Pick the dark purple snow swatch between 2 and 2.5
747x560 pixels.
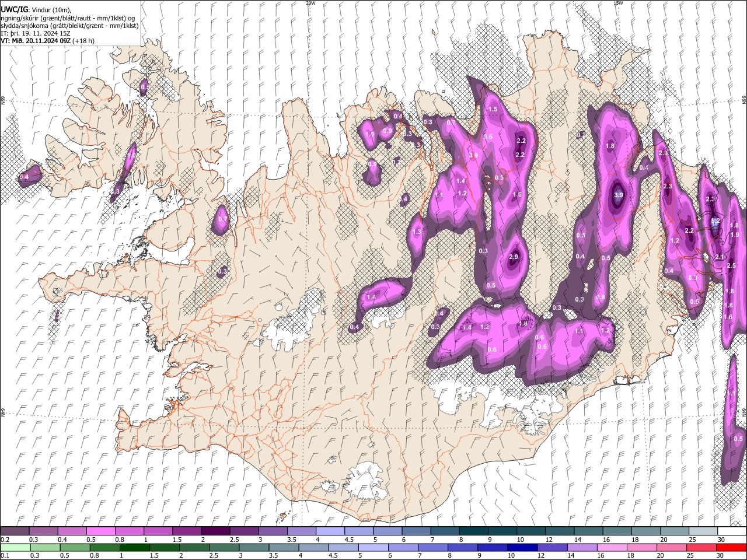point(215,531)
